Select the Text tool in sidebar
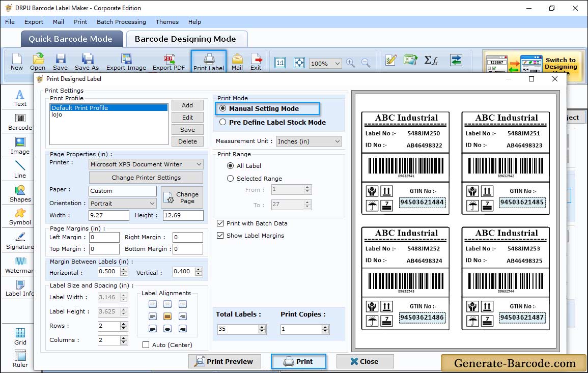Viewport: 588px width, 373px height. coord(20,98)
